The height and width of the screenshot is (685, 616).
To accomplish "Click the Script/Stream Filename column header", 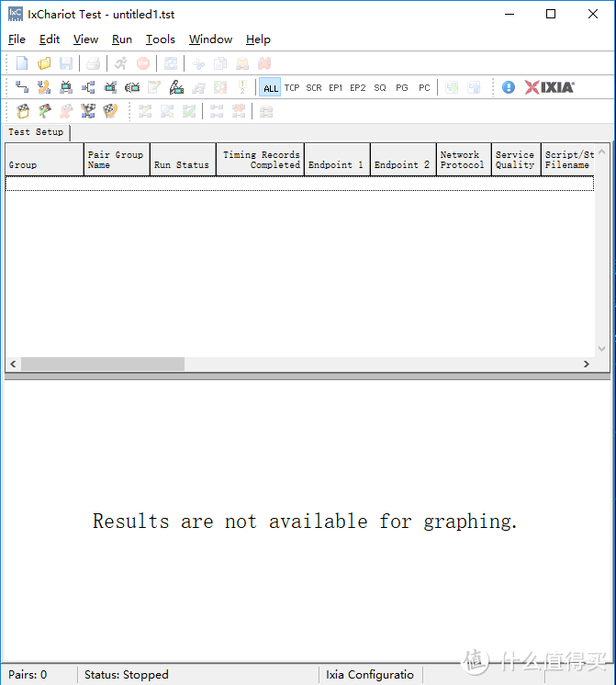I will point(568,160).
